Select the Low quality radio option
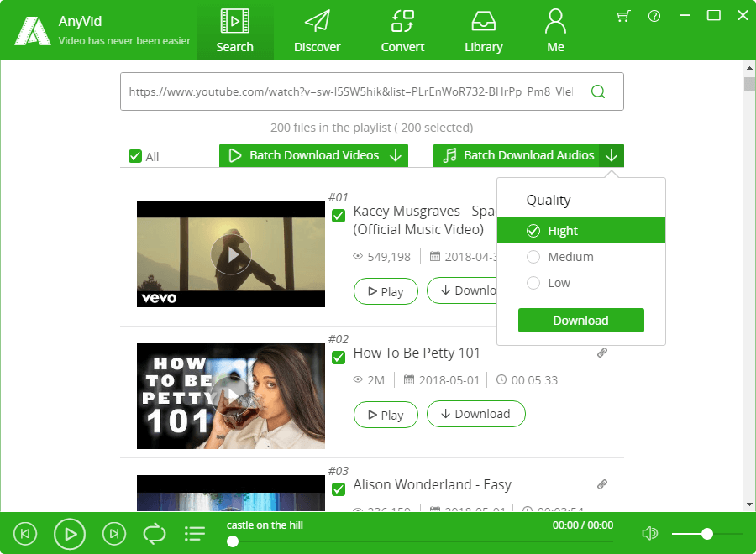 coord(533,283)
